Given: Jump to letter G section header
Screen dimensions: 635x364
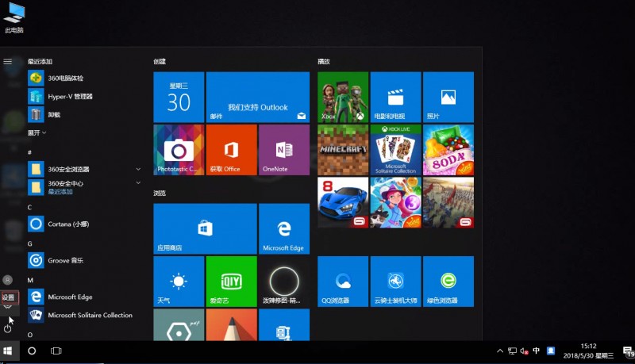Looking at the screenshot, I should (x=29, y=243).
